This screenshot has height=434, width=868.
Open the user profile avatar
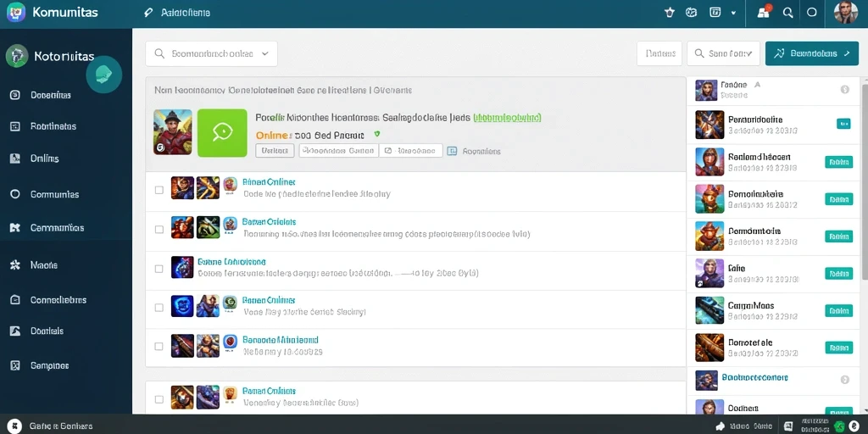pyautogui.click(x=845, y=13)
